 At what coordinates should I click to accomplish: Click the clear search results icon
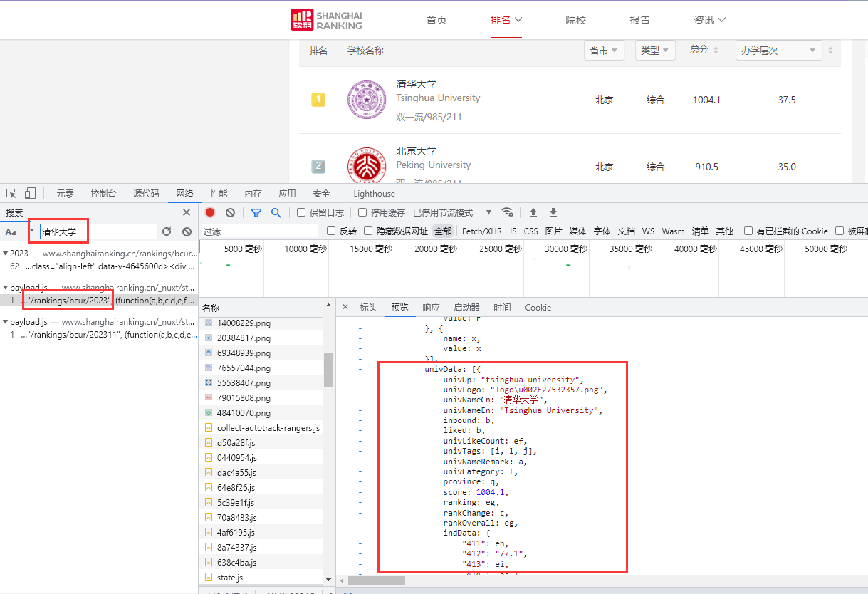187,231
